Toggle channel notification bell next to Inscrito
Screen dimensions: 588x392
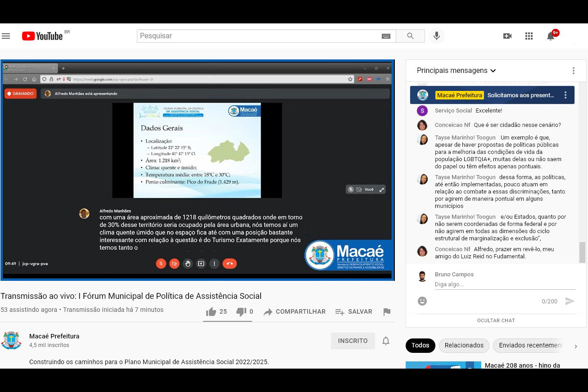coord(386,341)
